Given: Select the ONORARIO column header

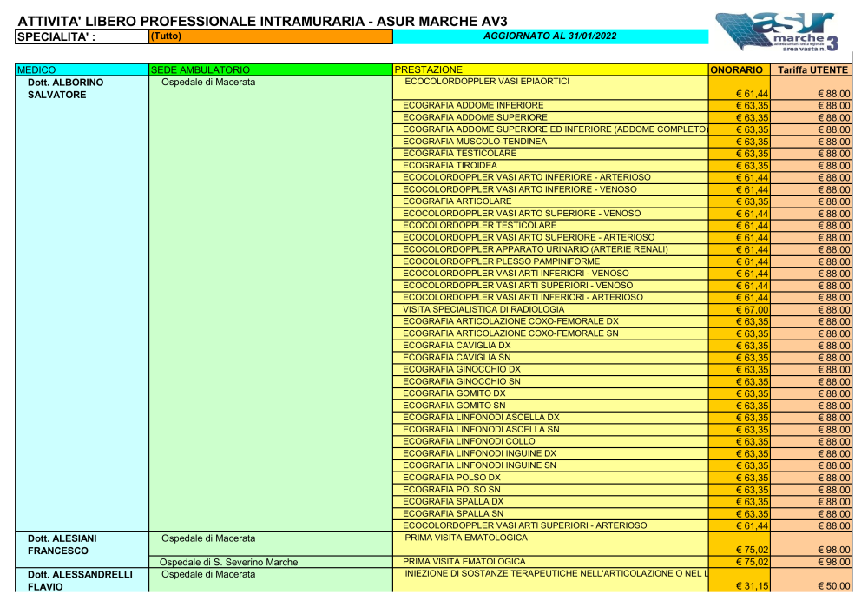Looking at the screenshot, I should [x=740, y=69].
